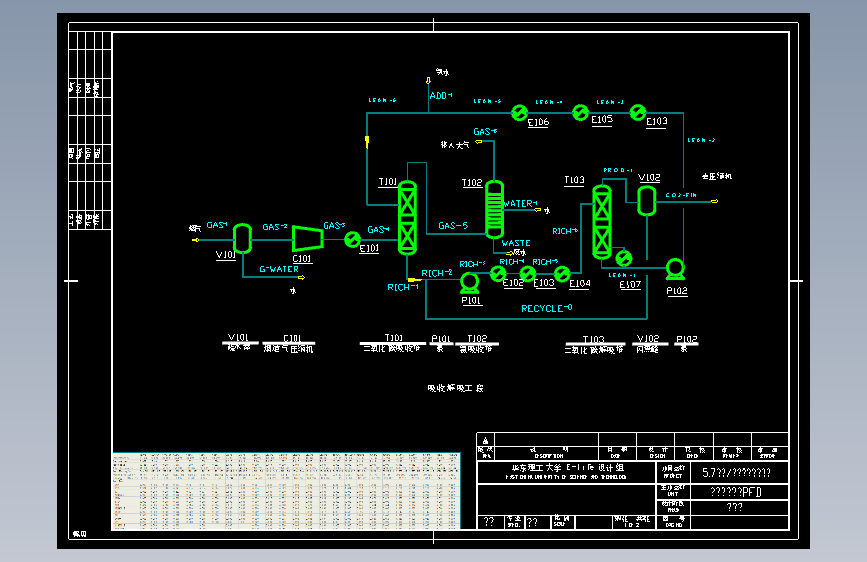Screen dimensions: 867x562
Task: Select the E104 equipment tag text
Action: (x=579, y=284)
